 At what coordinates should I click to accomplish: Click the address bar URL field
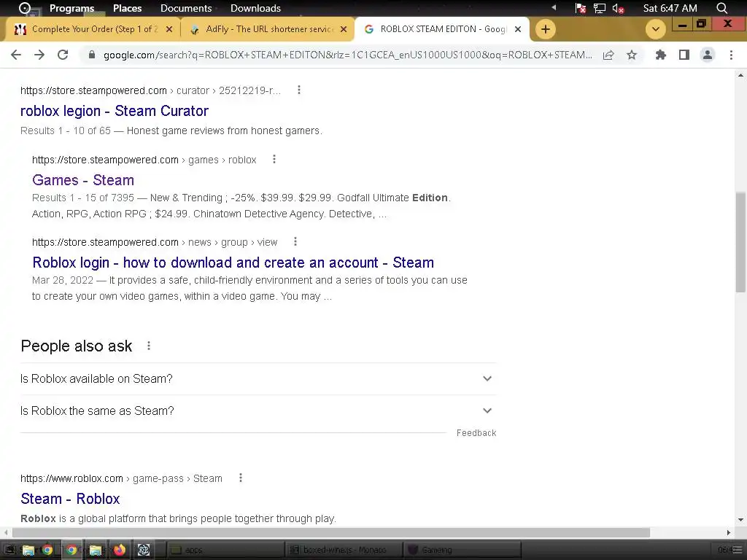(x=348, y=55)
